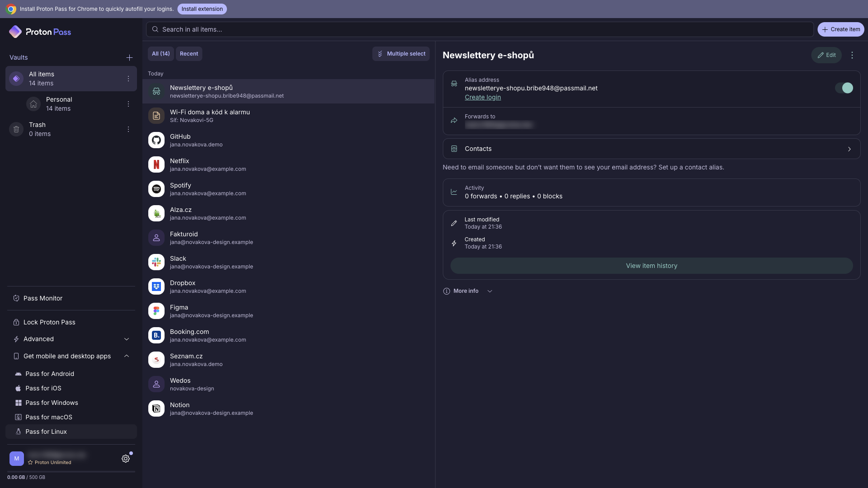Click the Slack item icon
This screenshot has width=868, height=488.
(156, 262)
